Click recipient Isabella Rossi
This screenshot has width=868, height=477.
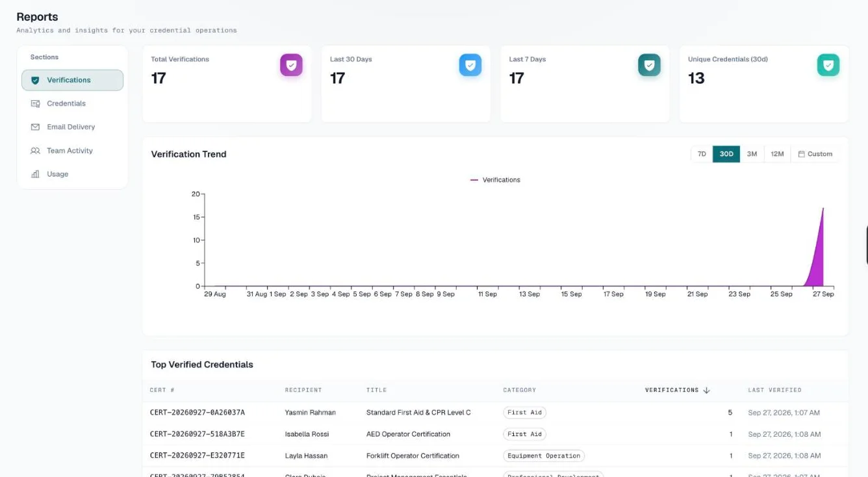pyautogui.click(x=307, y=434)
